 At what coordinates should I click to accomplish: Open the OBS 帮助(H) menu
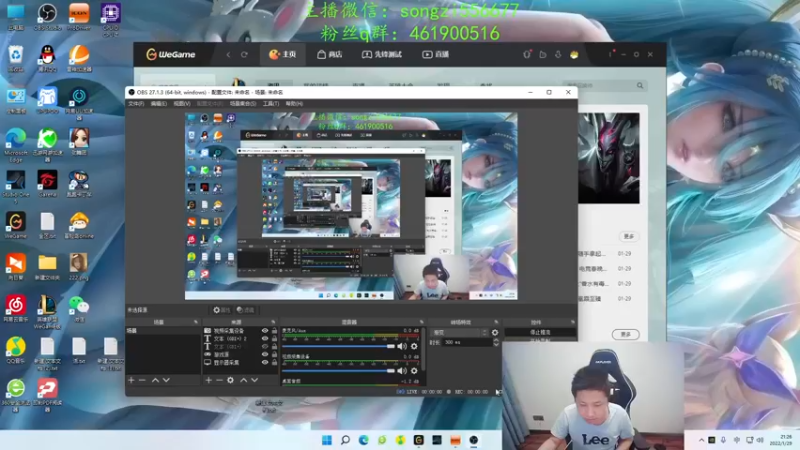pyautogui.click(x=294, y=104)
